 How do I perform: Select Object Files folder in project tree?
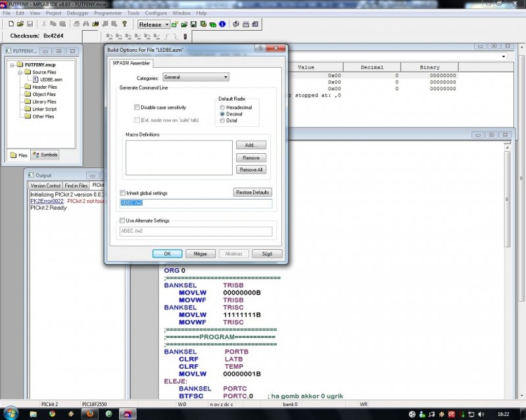pyautogui.click(x=44, y=94)
